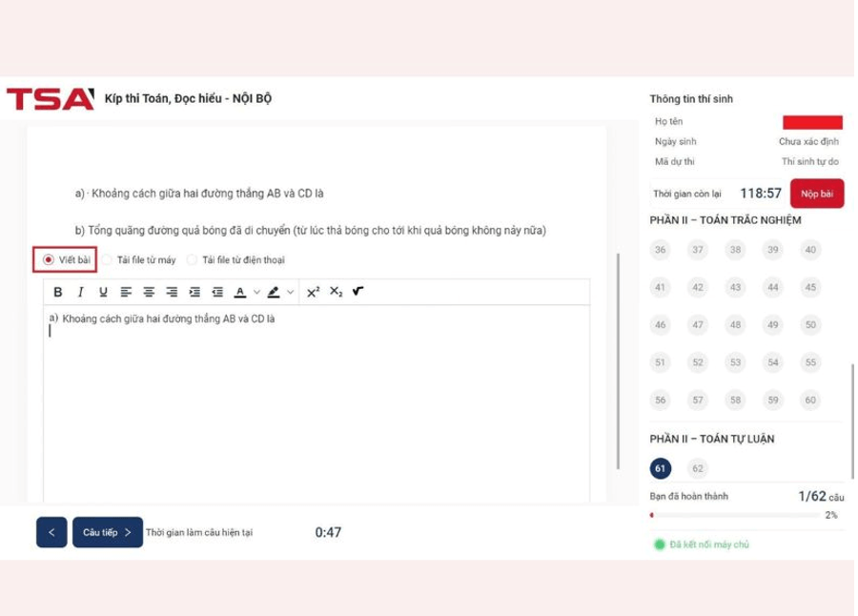Toggle bold formatting in the editor
The image size is (858, 616).
click(x=58, y=293)
